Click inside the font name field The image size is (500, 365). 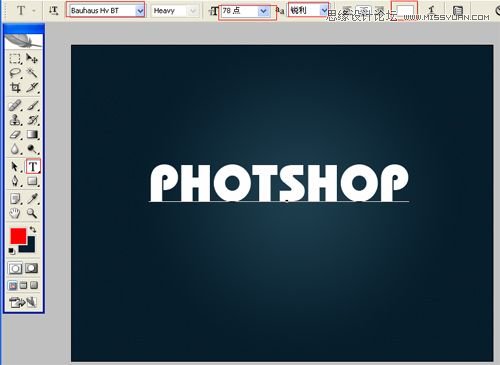click(x=102, y=11)
